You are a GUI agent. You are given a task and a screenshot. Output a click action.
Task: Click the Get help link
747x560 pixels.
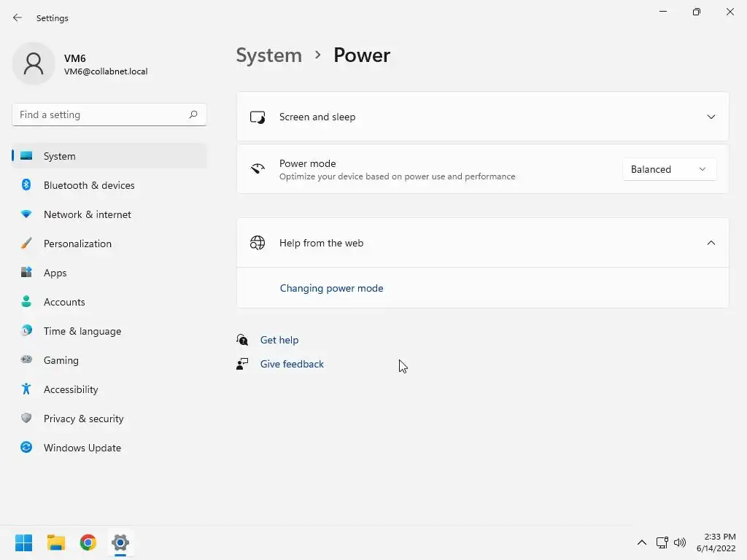click(x=279, y=340)
